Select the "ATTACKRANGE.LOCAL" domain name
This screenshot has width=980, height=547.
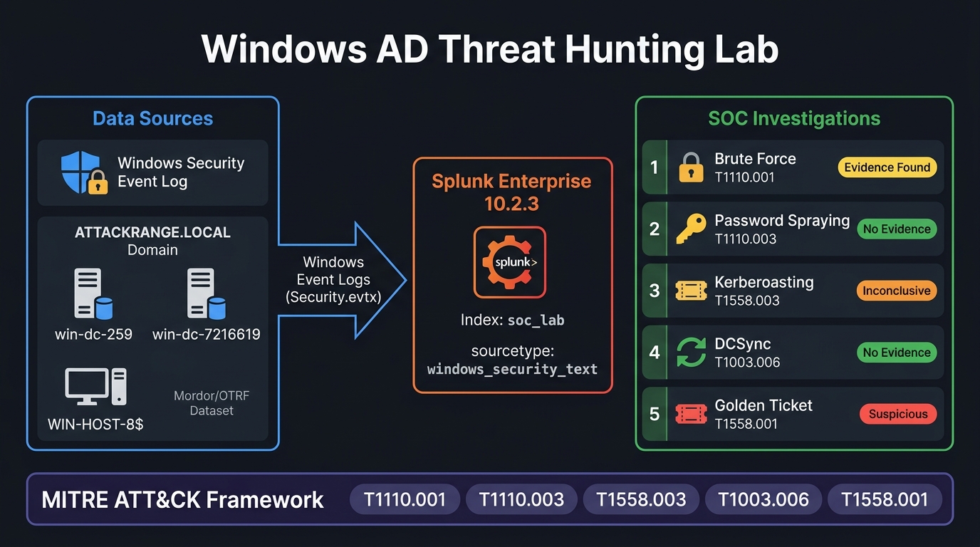point(152,233)
